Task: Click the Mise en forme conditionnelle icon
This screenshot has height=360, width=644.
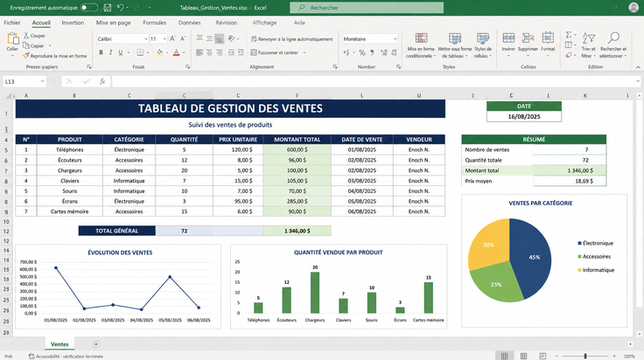Action: (x=421, y=38)
